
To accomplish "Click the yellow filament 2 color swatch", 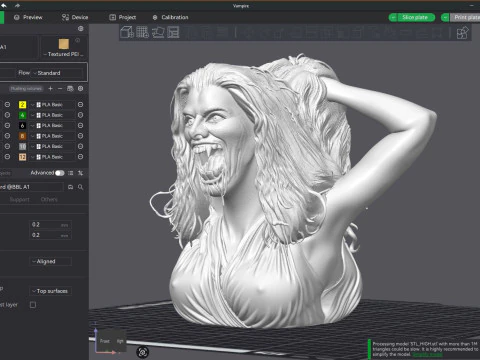I will pyautogui.click(x=22, y=105).
